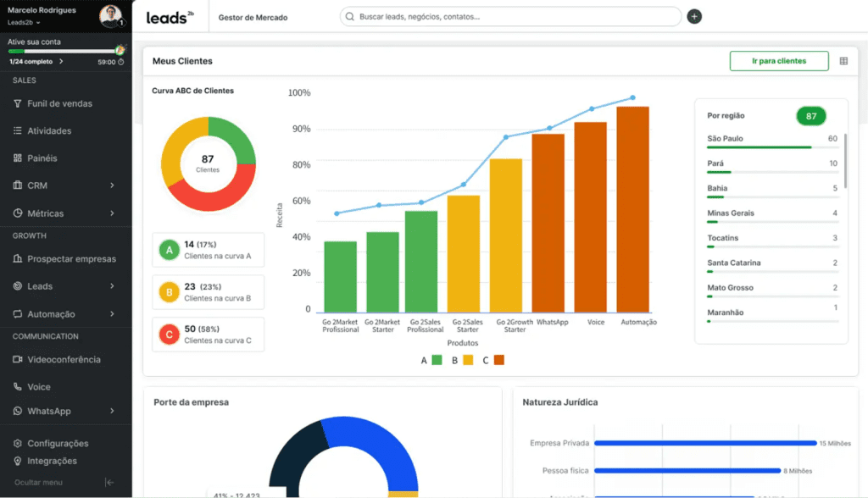Click the ABC donut chart center
Image resolution: width=868 pixels, height=498 pixels.
point(209,163)
